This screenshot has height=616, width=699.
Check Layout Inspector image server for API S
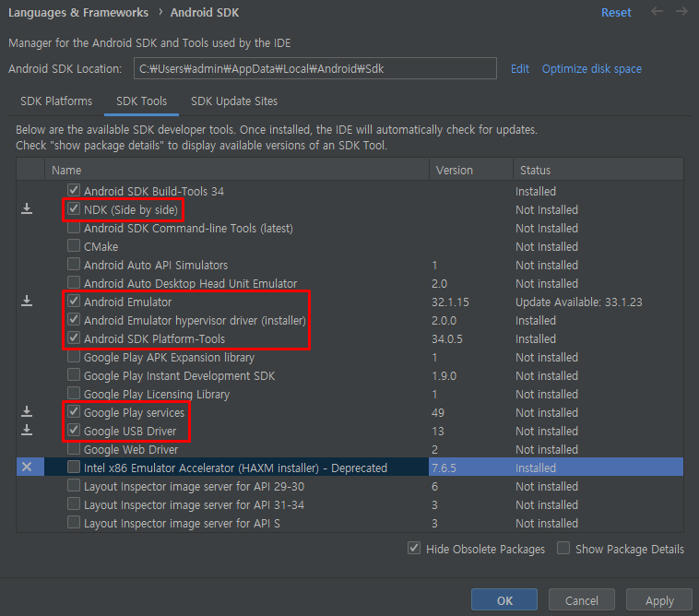coord(74,522)
